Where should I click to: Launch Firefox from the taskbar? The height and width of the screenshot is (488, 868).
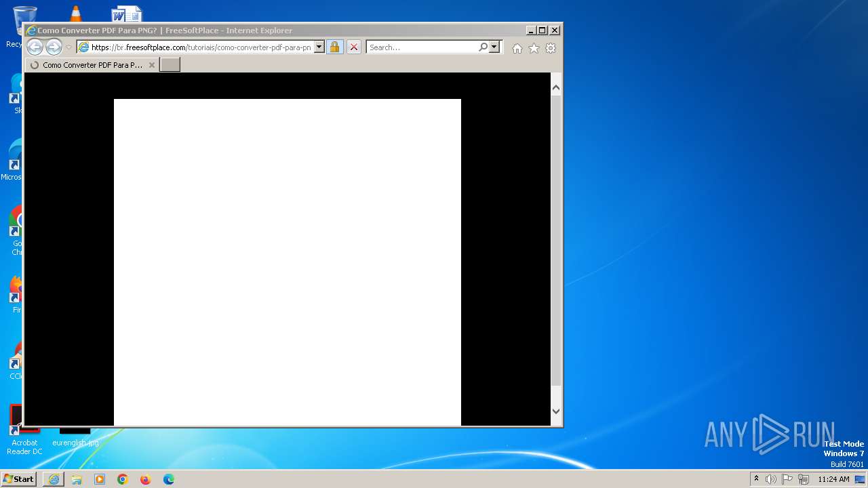coord(146,479)
